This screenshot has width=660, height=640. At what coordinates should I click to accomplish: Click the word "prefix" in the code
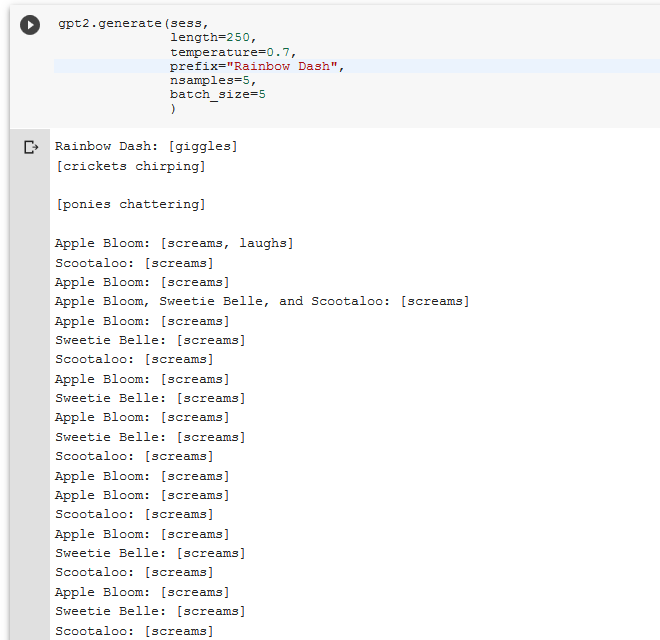click(x=193, y=66)
